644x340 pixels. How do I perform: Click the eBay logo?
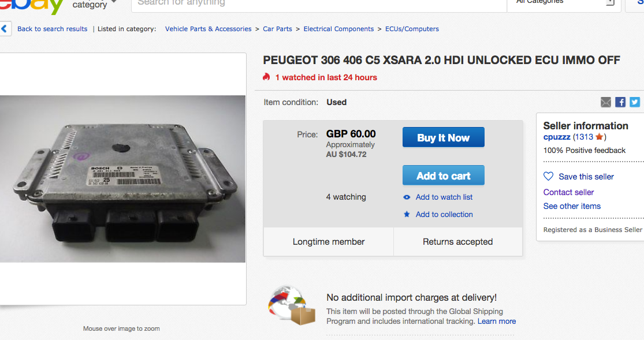pyautogui.click(x=32, y=6)
